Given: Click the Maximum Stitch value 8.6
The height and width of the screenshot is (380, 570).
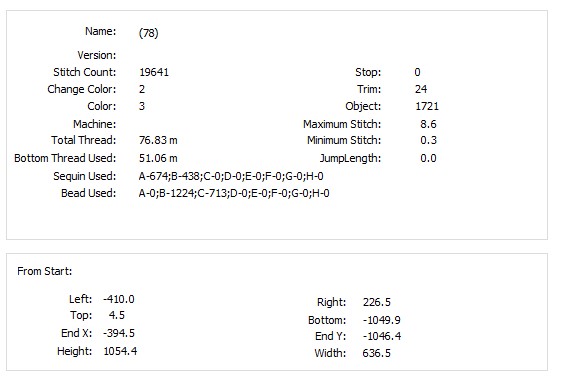Looking at the screenshot, I should [428, 124].
